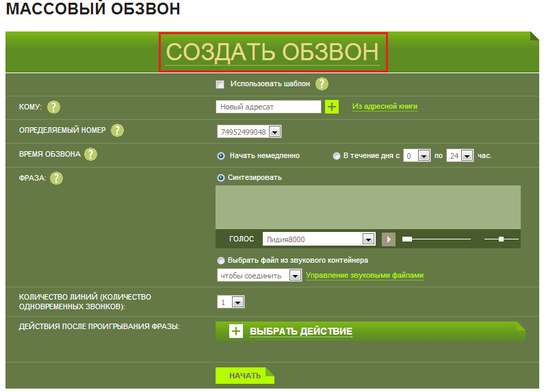
Task: Select Начать немедленно radio option
Action: [x=221, y=156]
